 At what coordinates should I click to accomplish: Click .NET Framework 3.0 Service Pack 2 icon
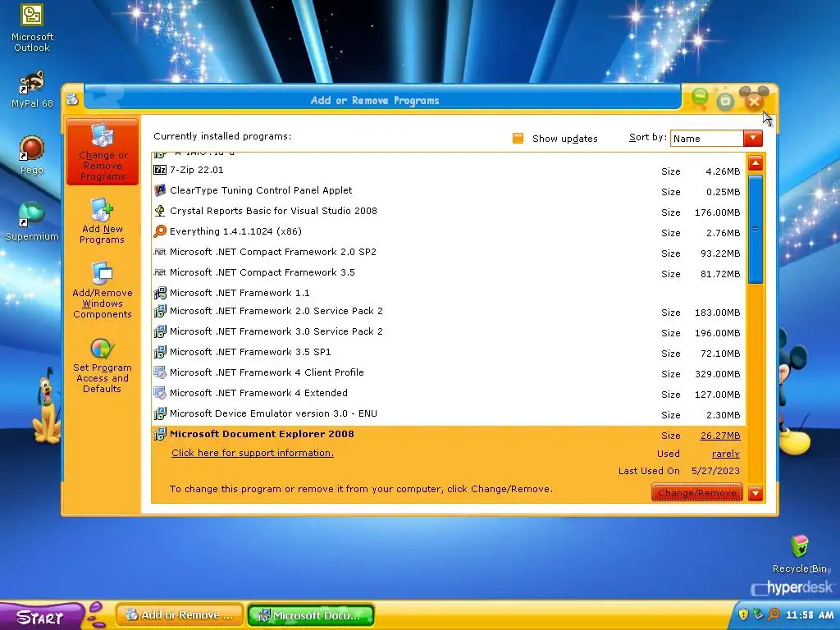pyautogui.click(x=160, y=331)
